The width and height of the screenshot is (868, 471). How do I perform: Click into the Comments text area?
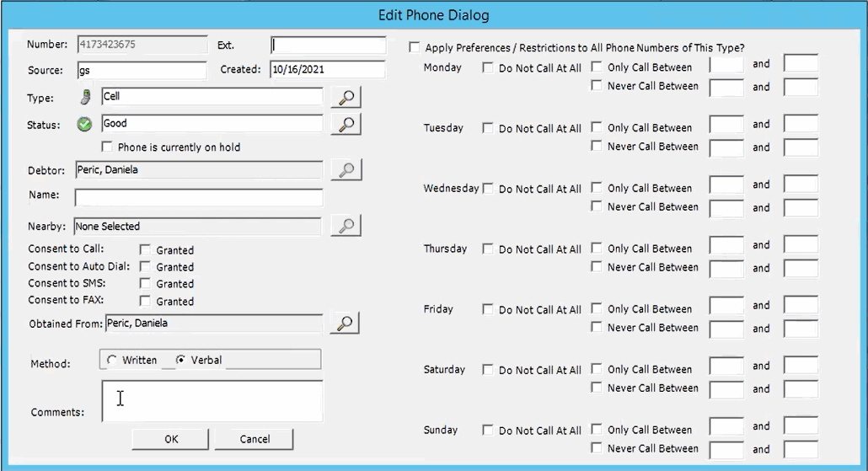[212, 400]
